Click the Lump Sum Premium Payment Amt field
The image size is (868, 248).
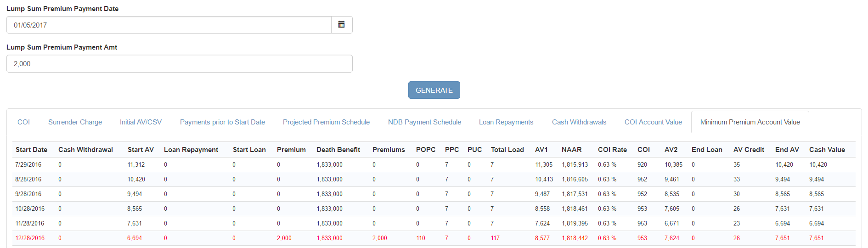179,64
